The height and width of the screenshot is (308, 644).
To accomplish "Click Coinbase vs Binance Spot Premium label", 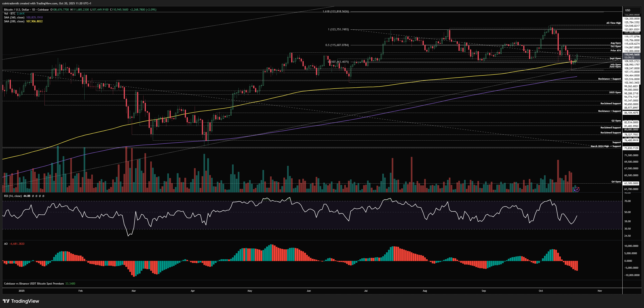I will coord(34,284).
